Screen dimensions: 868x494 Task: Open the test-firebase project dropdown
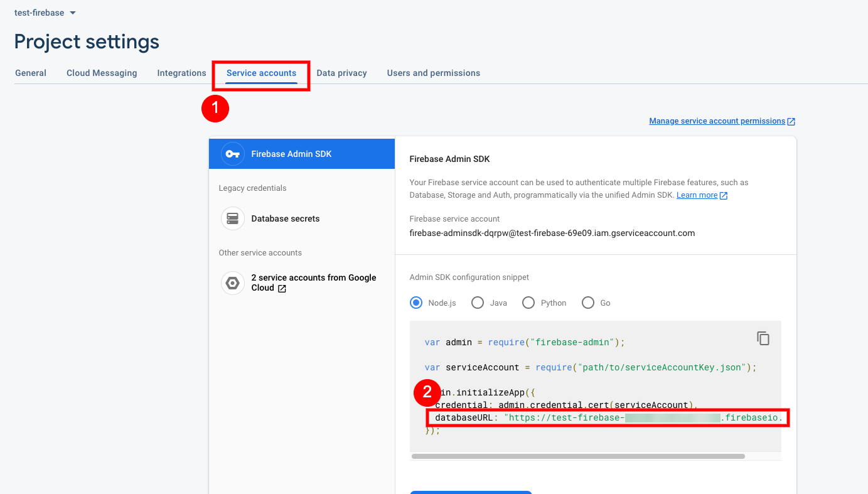[x=45, y=13]
